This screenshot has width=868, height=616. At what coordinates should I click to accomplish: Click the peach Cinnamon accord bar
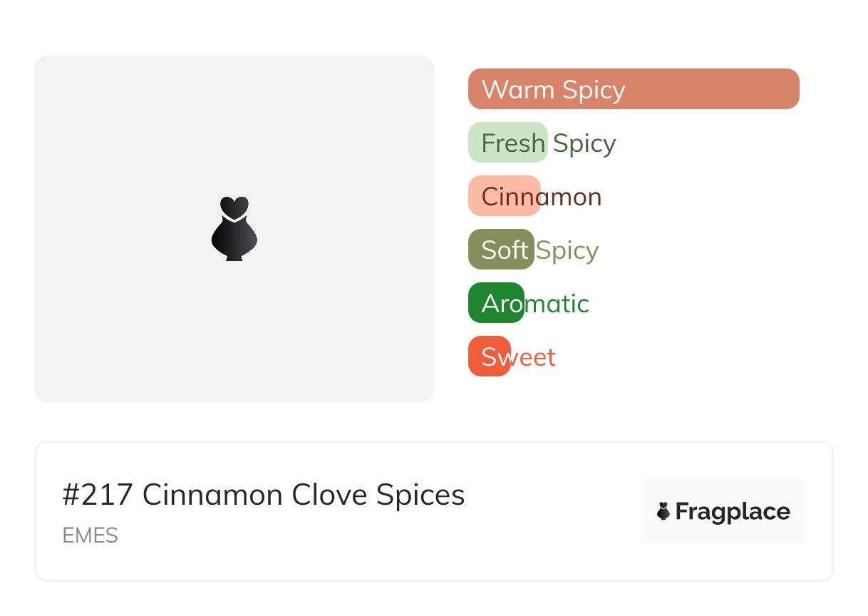[x=504, y=196]
